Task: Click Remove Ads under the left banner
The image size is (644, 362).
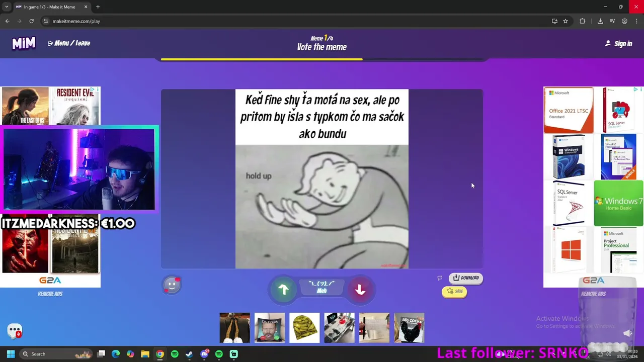Action: tap(50, 294)
